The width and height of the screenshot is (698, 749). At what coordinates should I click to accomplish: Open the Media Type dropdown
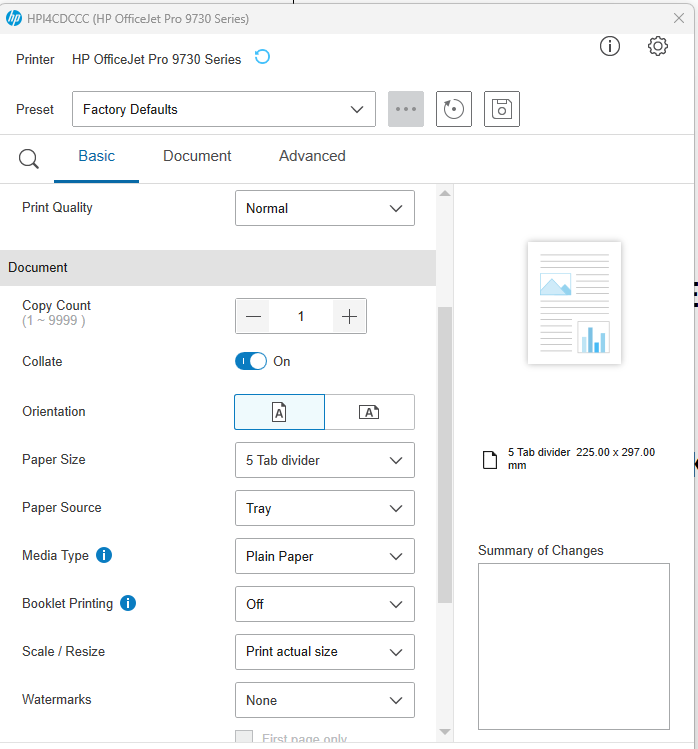[325, 556]
